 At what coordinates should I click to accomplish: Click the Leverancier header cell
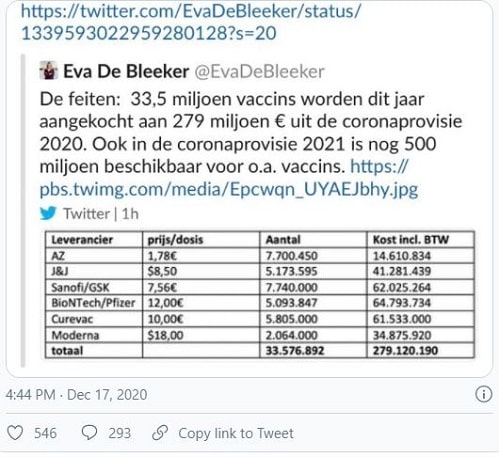(94, 239)
